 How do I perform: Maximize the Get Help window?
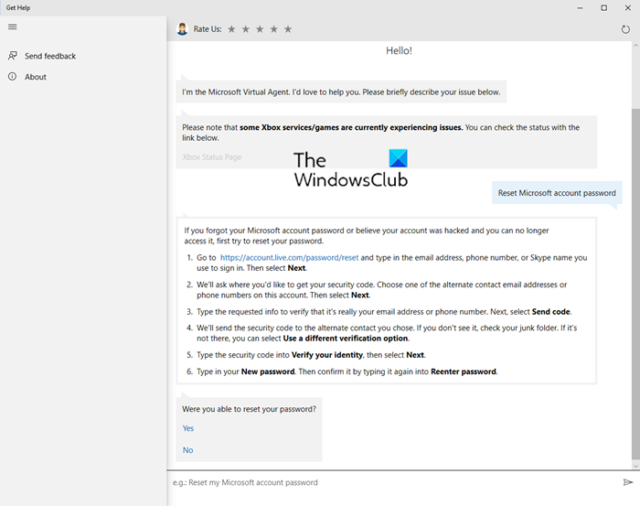pyautogui.click(x=604, y=8)
